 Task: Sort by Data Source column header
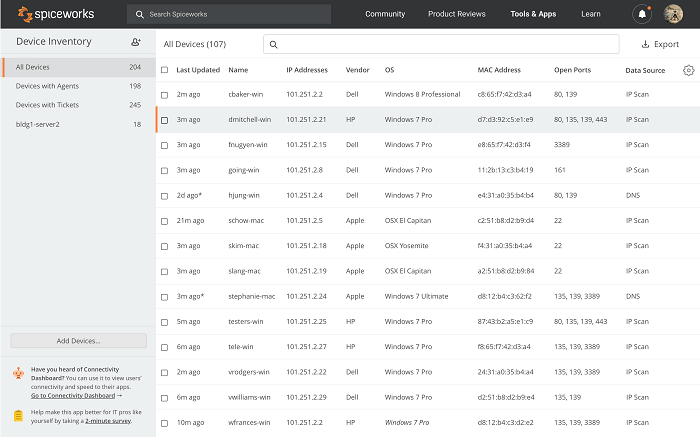click(645, 70)
